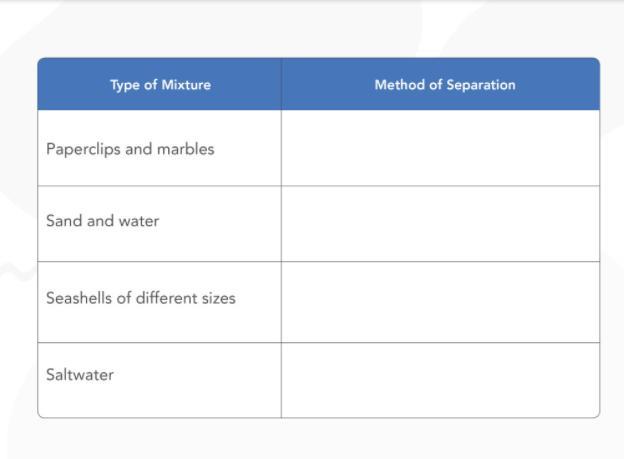
Task: Click the word 'water' in second row
Action: [139, 221]
